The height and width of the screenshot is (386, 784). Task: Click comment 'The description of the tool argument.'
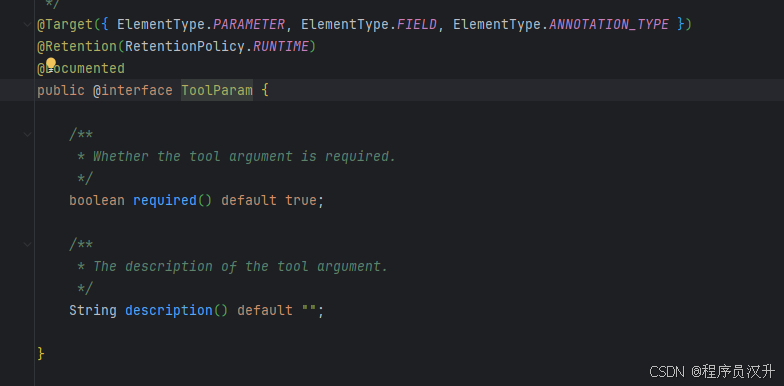point(240,266)
